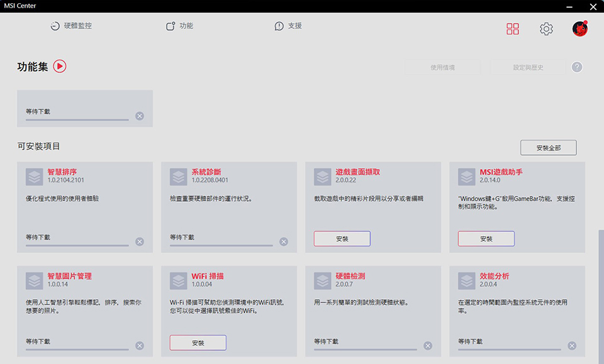Click the WiFi 掃描 stack icon
604x364 pixels.
click(178, 281)
